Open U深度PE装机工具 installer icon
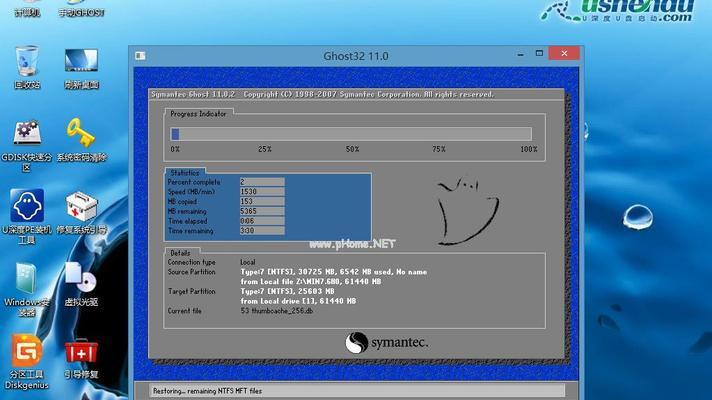Viewport: 712px width, 400px height. pyautogui.click(x=27, y=208)
